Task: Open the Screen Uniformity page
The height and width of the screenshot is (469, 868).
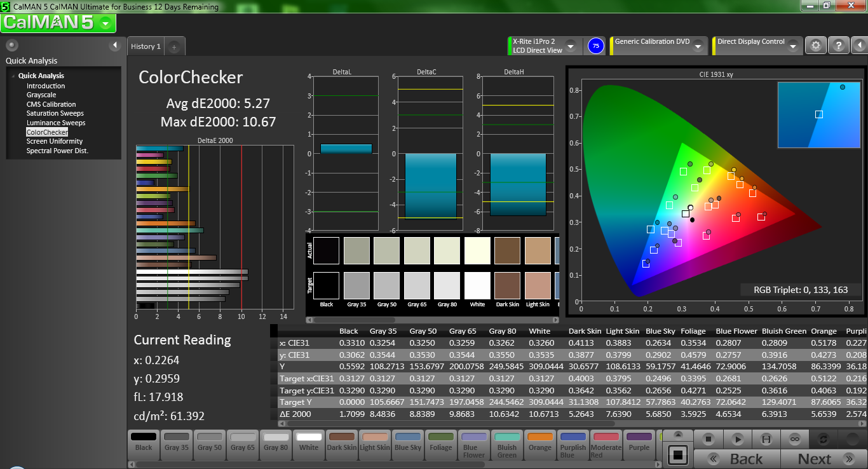Action: pos(55,141)
